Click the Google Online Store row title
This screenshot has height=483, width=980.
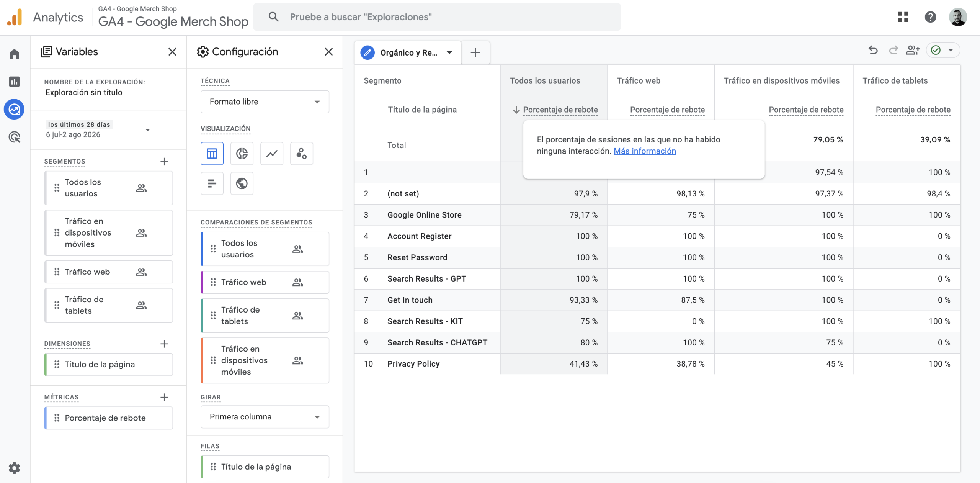click(x=425, y=215)
